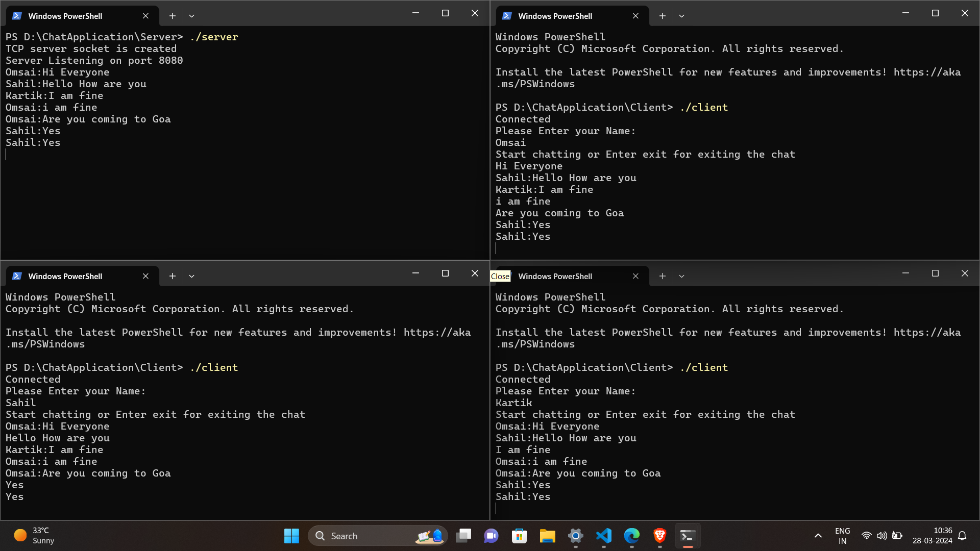
Task: Open clock and date 10:36 panel
Action: (932, 536)
